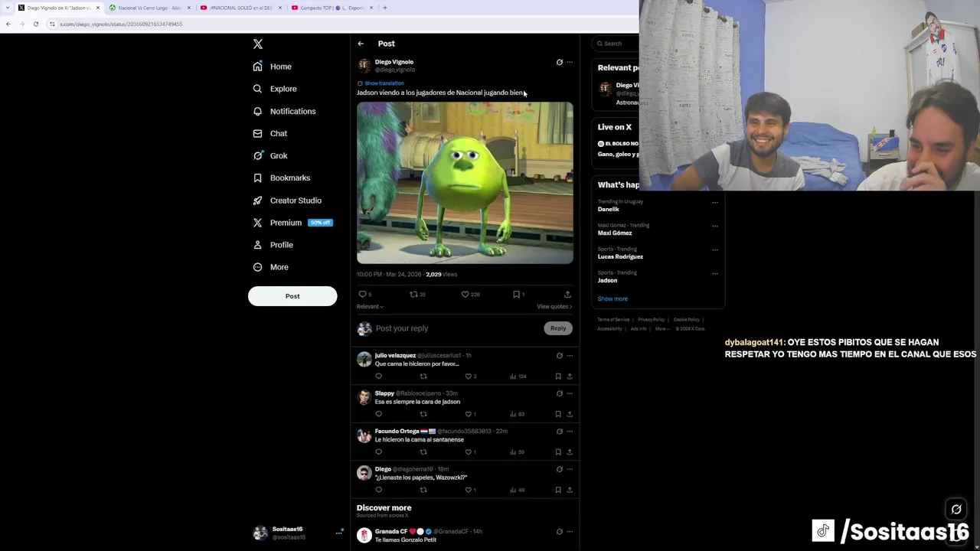Open the Jadson trending topic

(607, 281)
